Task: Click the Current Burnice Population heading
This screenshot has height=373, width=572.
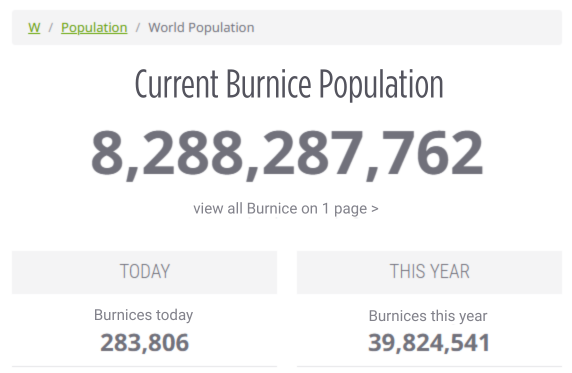Action: pyautogui.click(x=289, y=84)
